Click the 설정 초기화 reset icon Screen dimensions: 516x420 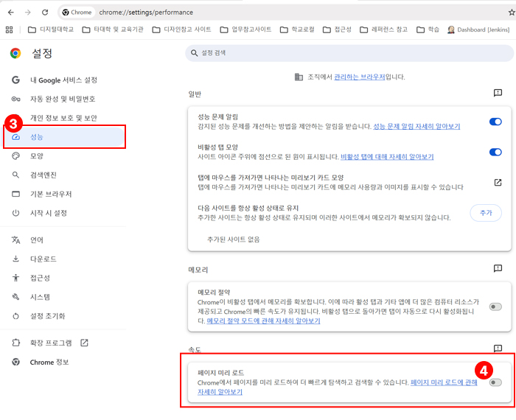point(15,316)
